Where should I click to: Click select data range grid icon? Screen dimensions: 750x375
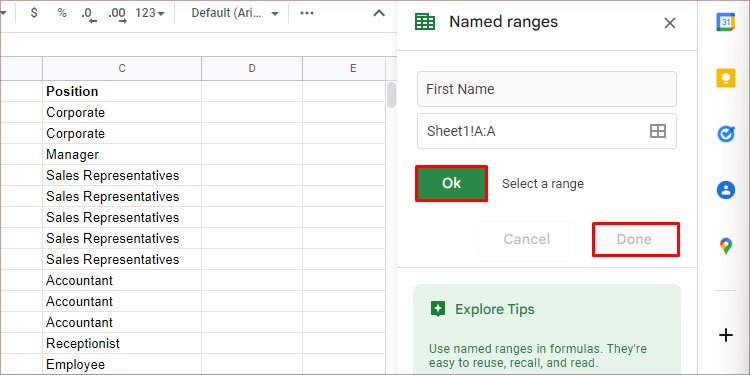pos(658,131)
